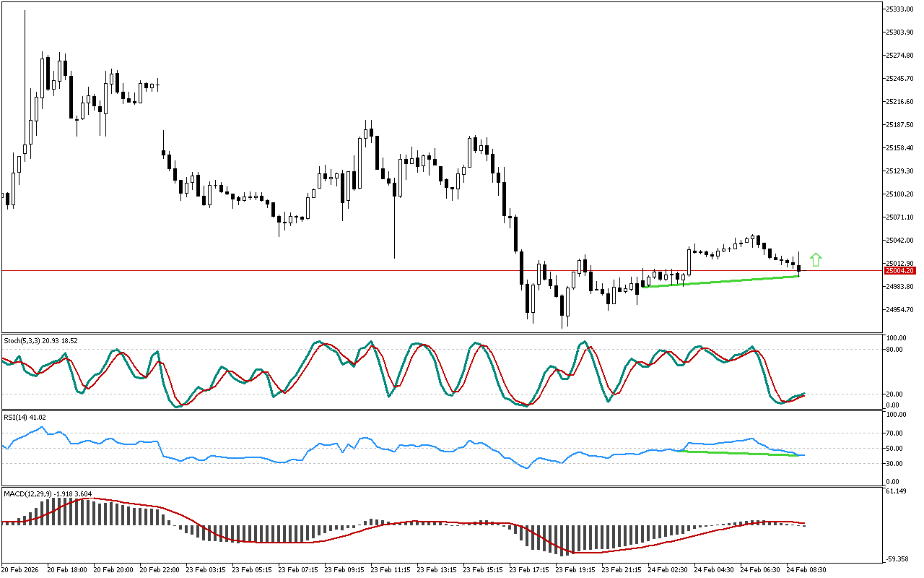Click the Stochastic 20.00 level label
924x578 pixels.
896,394
